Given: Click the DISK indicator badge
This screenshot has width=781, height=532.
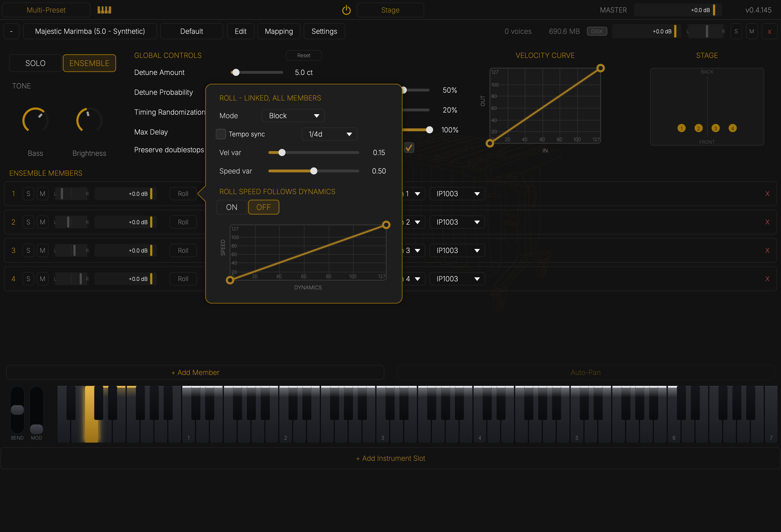Looking at the screenshot, I should coord(597,31).
